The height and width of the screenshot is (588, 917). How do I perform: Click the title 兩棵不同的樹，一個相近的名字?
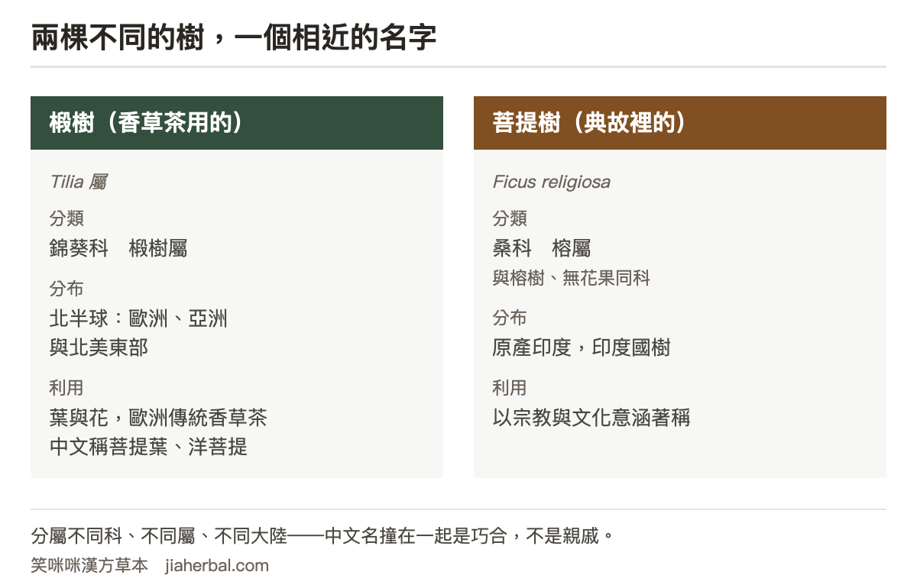click(x=234, y=37)
